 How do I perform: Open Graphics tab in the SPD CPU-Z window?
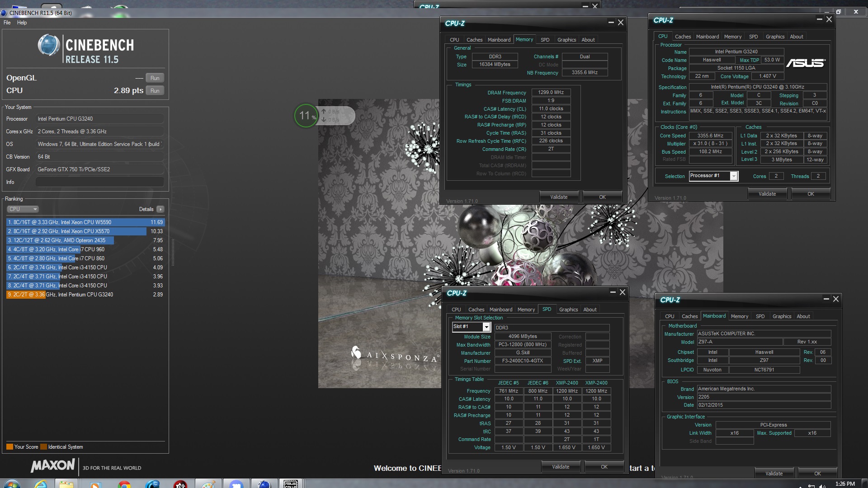[x=568, y=310]
